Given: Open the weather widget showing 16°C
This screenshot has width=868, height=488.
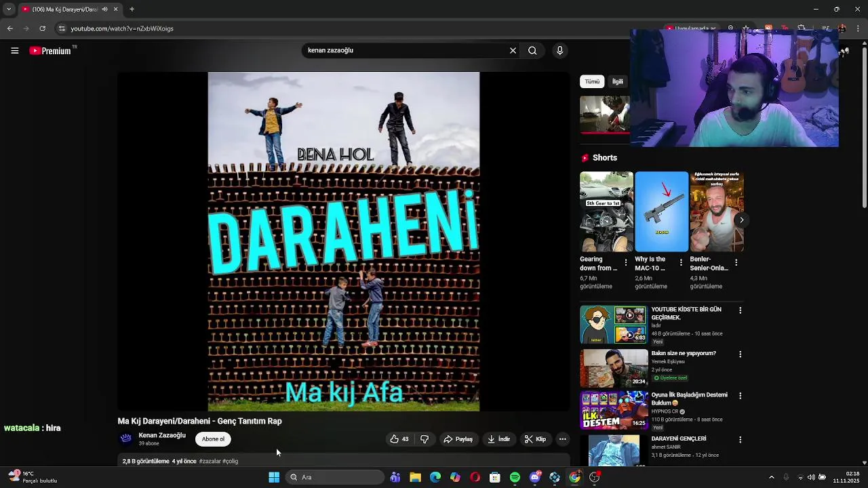Looking at the screenshot, I should pos(33,477).
